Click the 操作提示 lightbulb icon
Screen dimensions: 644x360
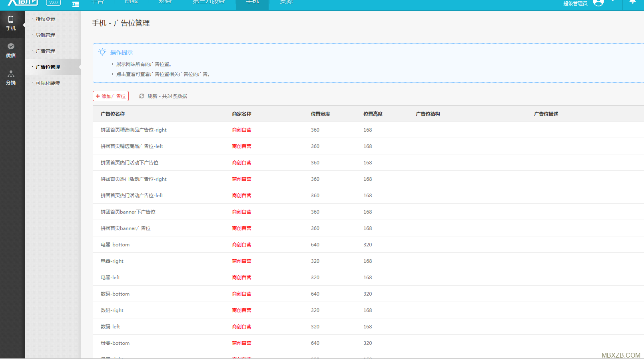tap(102, 52)
